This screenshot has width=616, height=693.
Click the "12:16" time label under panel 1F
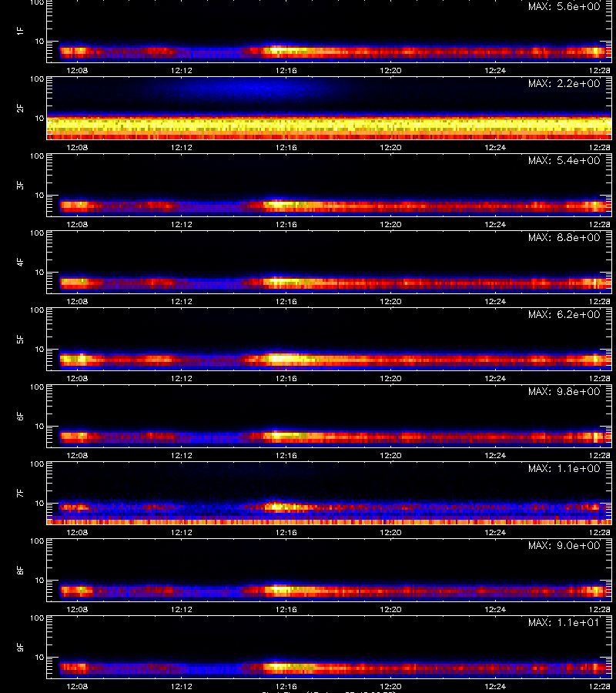point(286,70)
